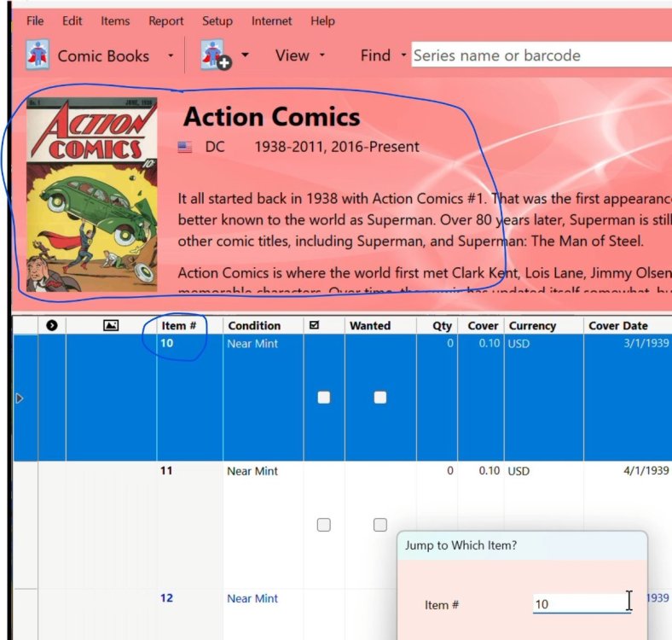Expand the Comic Books dropdown arrow
Image resolution: width=672 pixels, height=640 pixels.
171,56
